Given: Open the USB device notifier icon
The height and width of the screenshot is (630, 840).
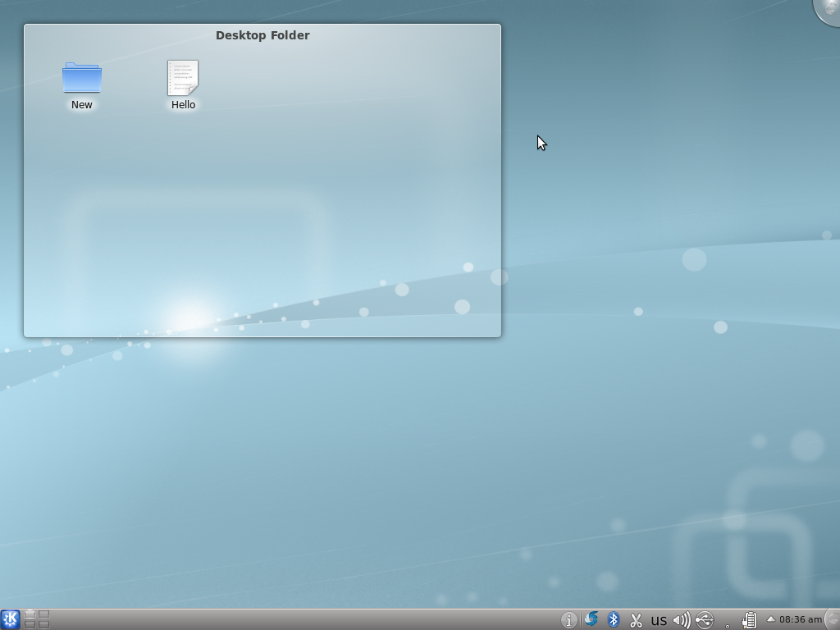Looking at the screenshot, I should point(703,619).
